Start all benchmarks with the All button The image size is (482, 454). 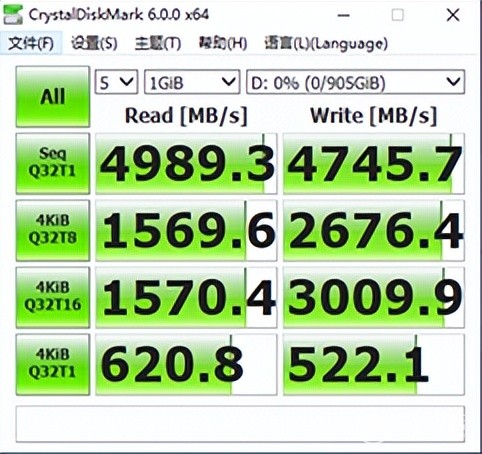[x=53, y=97]
